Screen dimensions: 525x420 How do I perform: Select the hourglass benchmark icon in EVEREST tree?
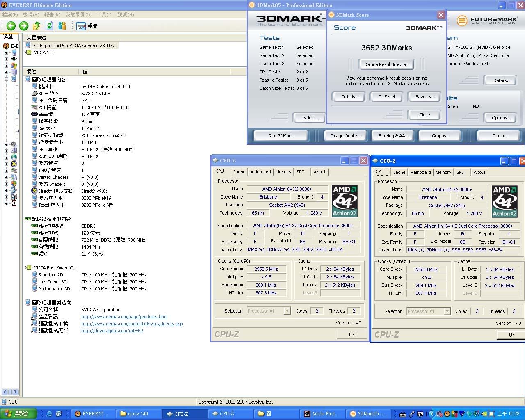click(14, 203)
